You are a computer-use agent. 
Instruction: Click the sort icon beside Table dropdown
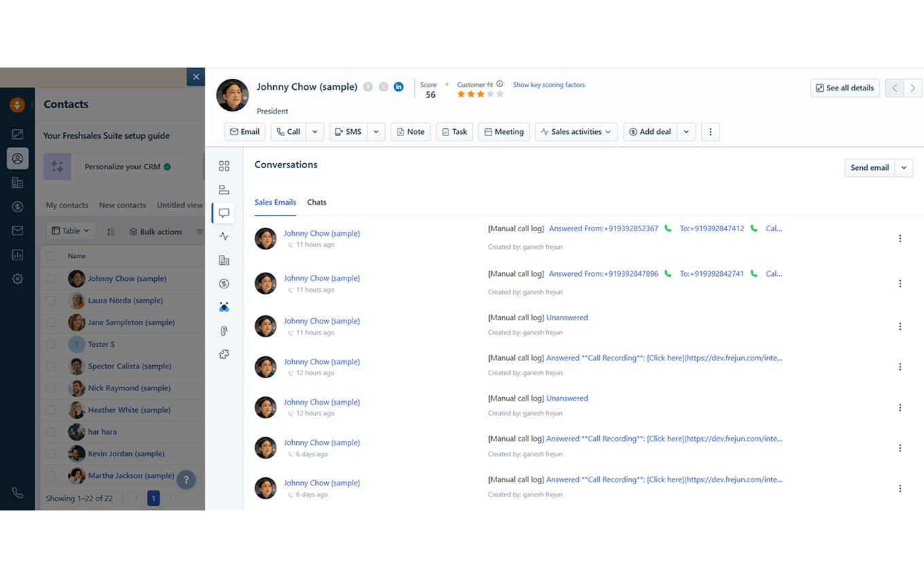pyautogui.click(x=111, y=232)
